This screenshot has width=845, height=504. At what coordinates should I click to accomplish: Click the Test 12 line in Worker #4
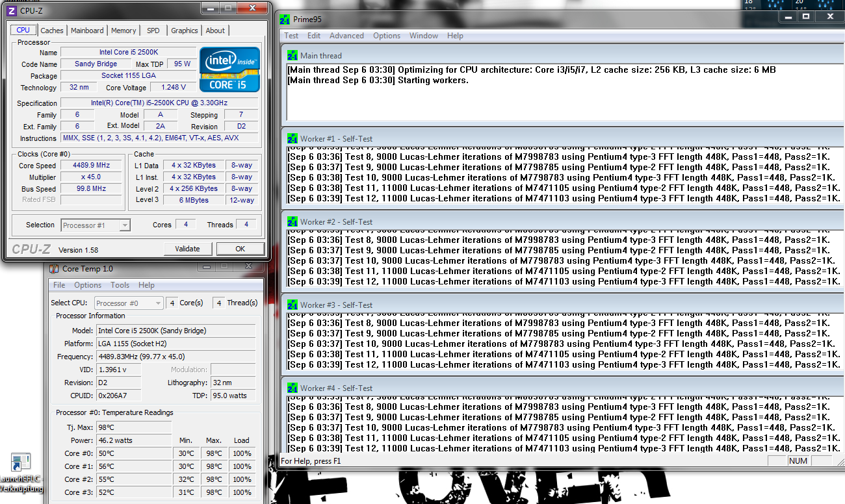click(564, 448)
